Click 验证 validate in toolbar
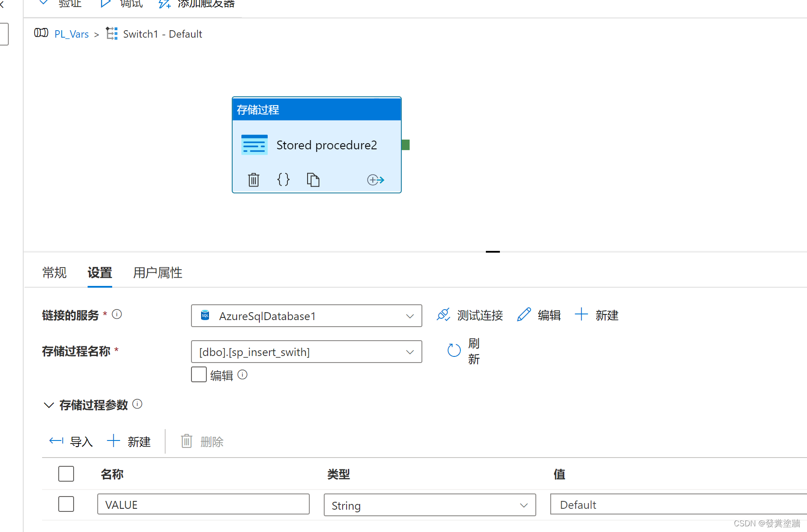This screenshot has width=807, height=532. coord(60,4)
